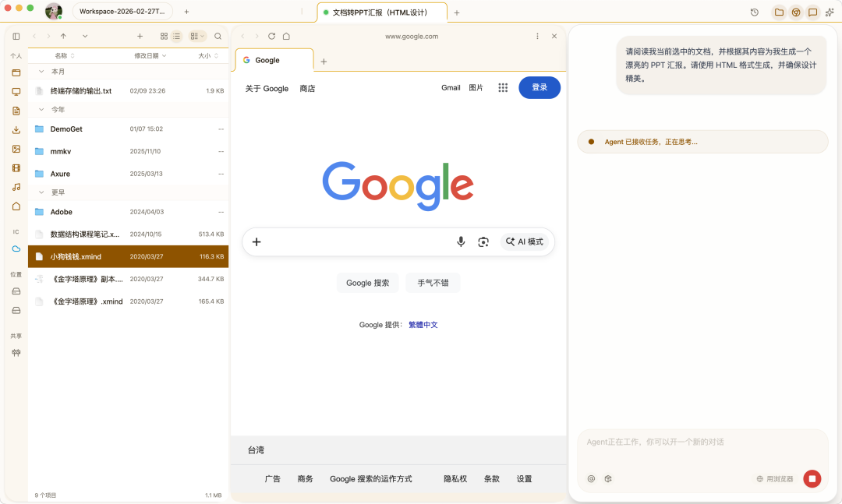The height and width of the screenshot is (504, 842).
Task: Sort files by 大小 column header
Action: [208, 56]
